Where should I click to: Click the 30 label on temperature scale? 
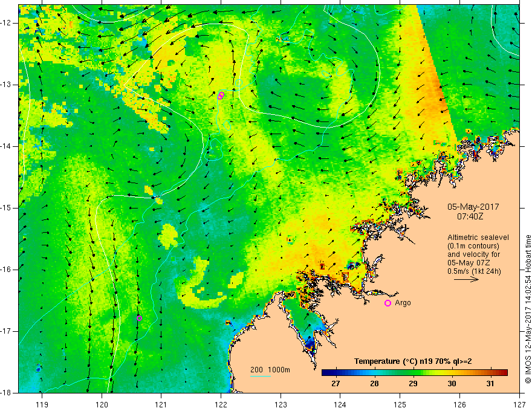pyautogui.click(x=452, y=384)
